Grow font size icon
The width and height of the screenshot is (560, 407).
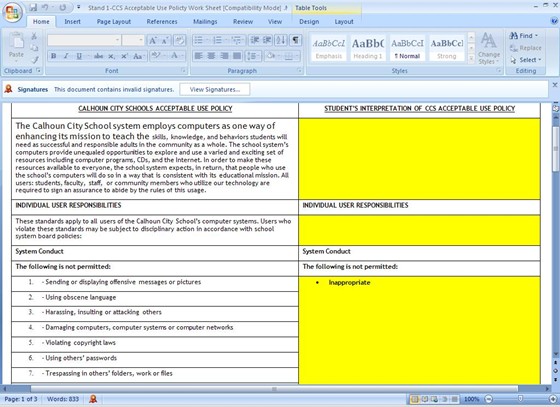[x=153, y=40]
